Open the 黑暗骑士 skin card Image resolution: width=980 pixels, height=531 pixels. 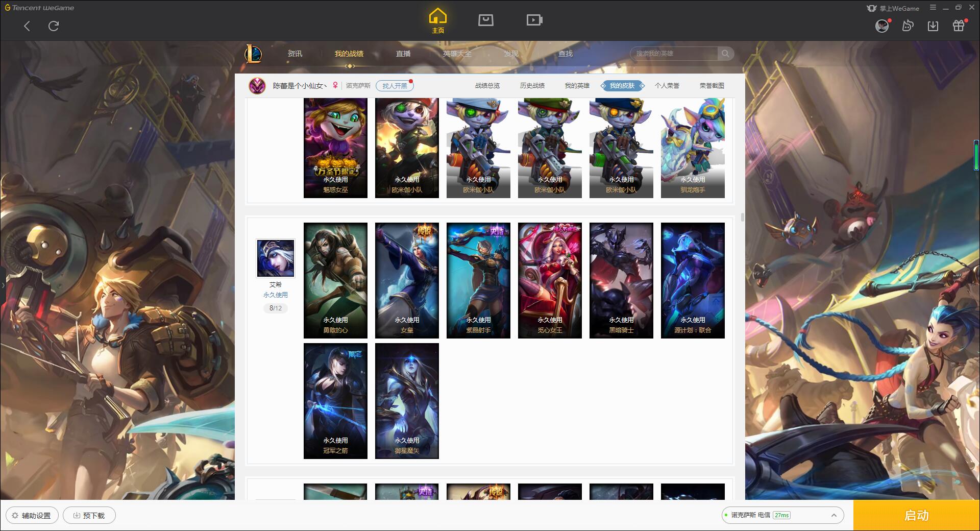tap(621, 280)
